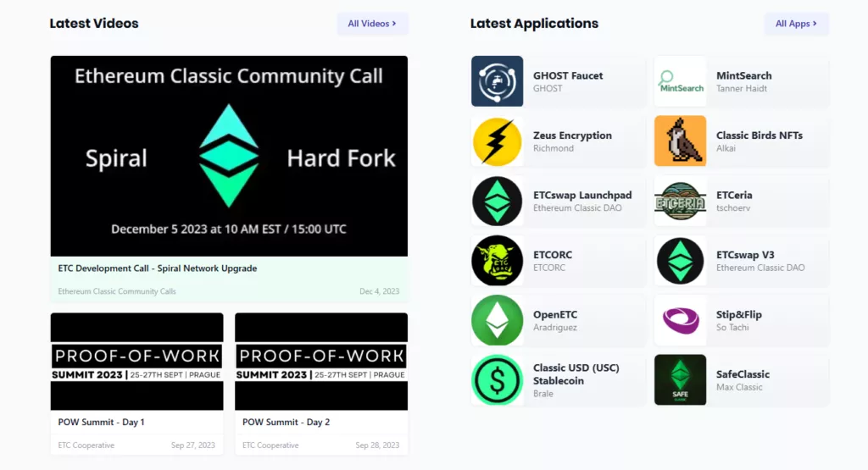Select the Stip&Flip title
The height and width of the screenshot is (470, 868).
(x=739, y=315)
